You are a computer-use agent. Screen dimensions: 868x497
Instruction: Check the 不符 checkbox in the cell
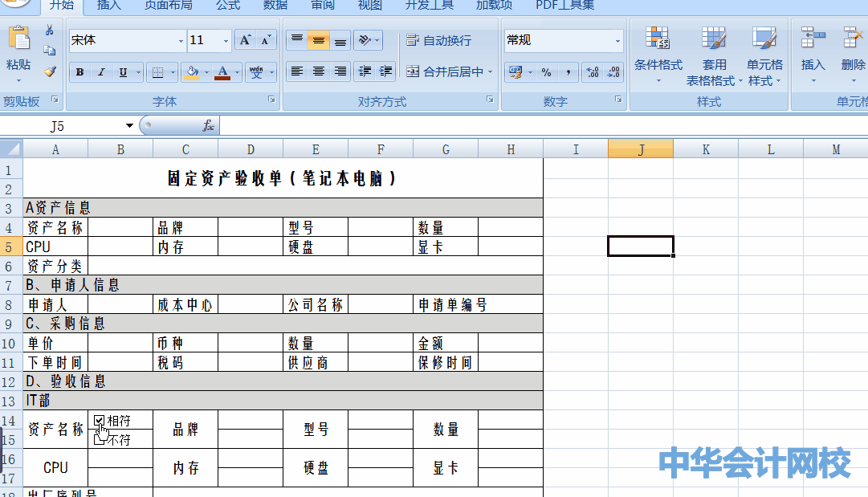(100, 440)
